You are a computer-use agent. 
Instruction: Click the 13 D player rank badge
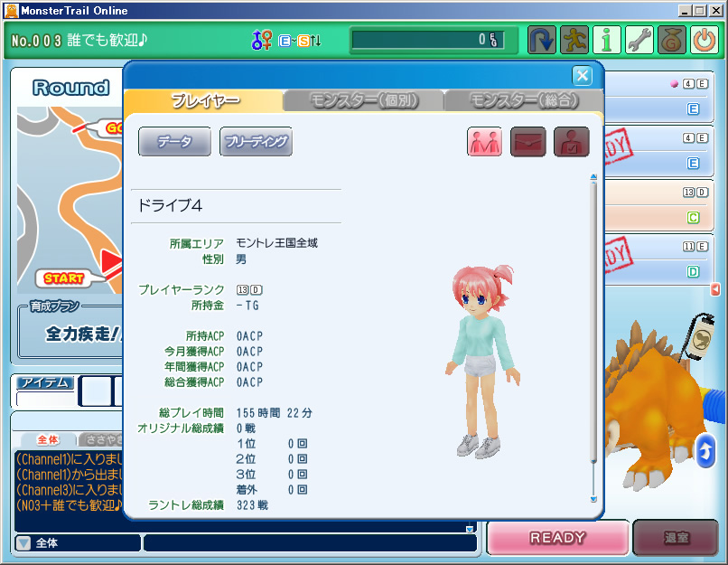click(x=249, y=290)
